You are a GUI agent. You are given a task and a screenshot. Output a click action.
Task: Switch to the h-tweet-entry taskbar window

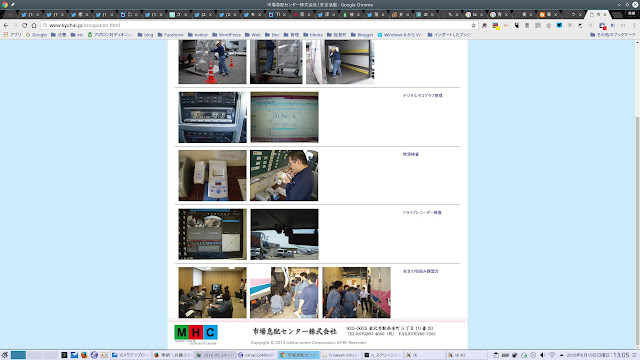340,355
